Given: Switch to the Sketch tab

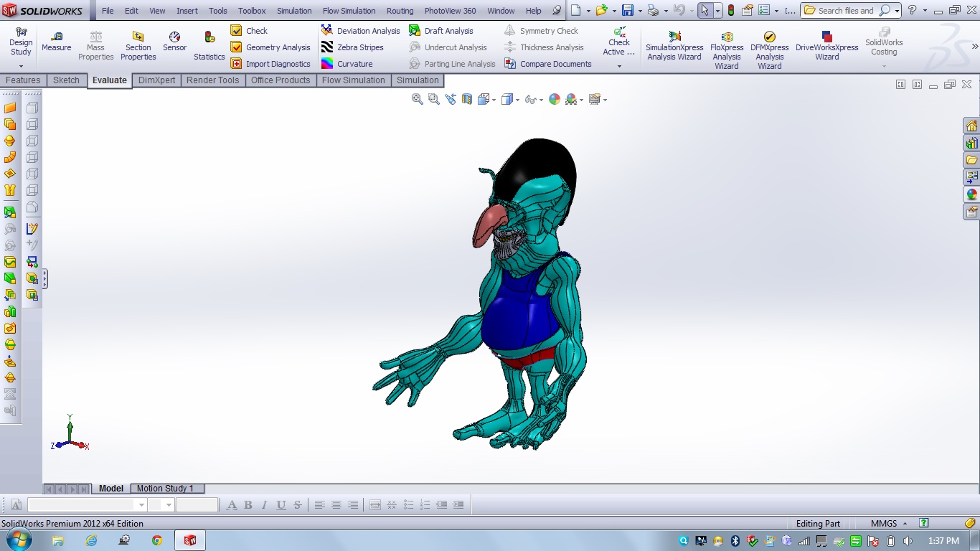Looking at the screenshot, I should (67, 80).
